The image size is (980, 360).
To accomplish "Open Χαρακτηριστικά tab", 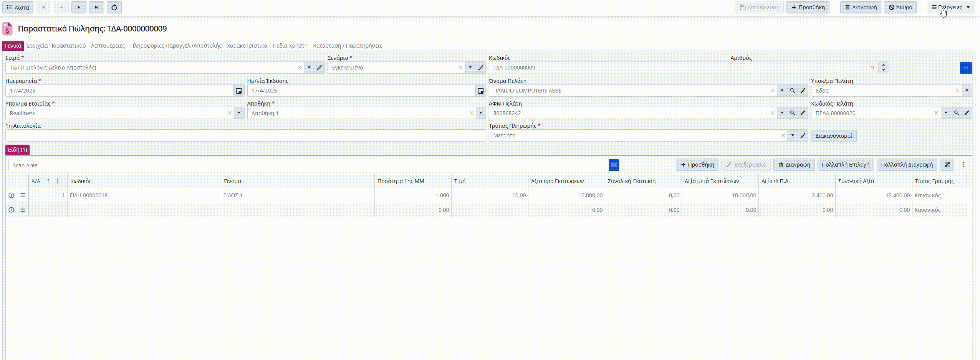I will pyautogui.click(x=247, y=46).
